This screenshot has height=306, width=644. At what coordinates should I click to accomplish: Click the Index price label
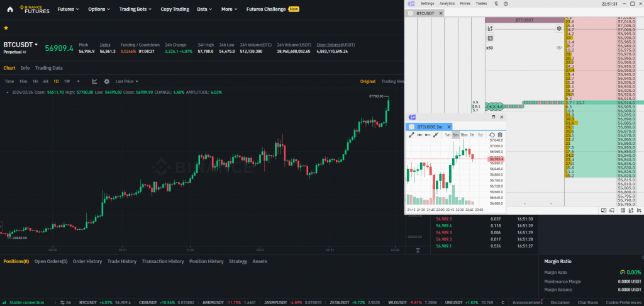pyautogui.click(x=104, y=45)
